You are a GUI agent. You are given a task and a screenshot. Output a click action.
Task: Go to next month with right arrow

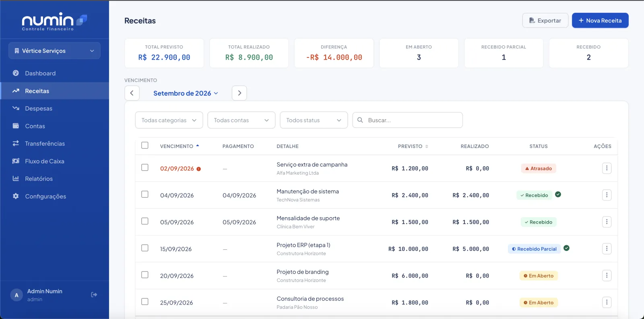pos(239,93)
